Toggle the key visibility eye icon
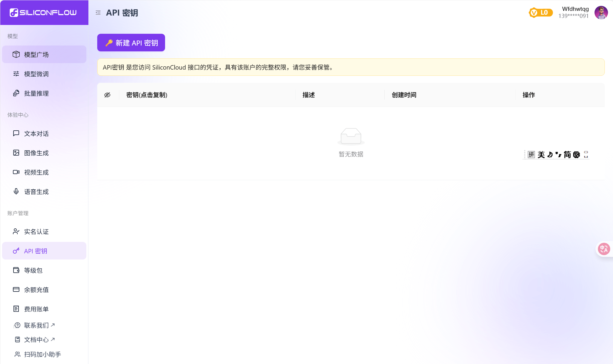 point(108,95)
